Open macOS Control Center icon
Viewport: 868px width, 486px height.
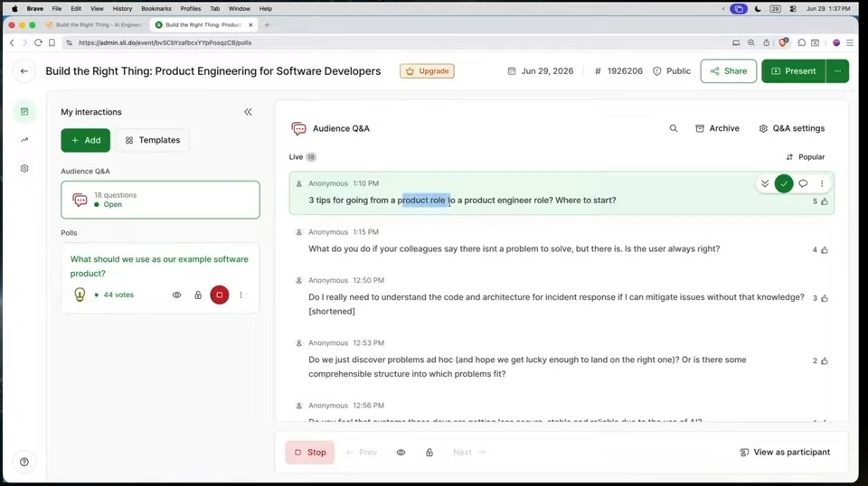pos(793,9)
